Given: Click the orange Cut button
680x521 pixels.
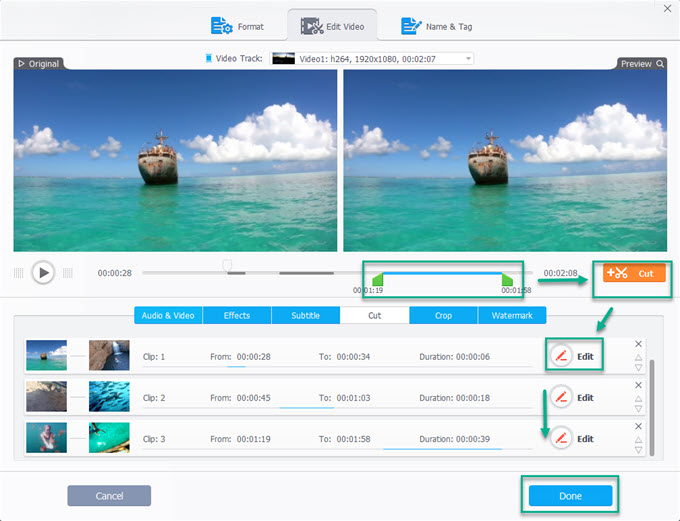Looking at the screenshot, I should pos(634,273).
